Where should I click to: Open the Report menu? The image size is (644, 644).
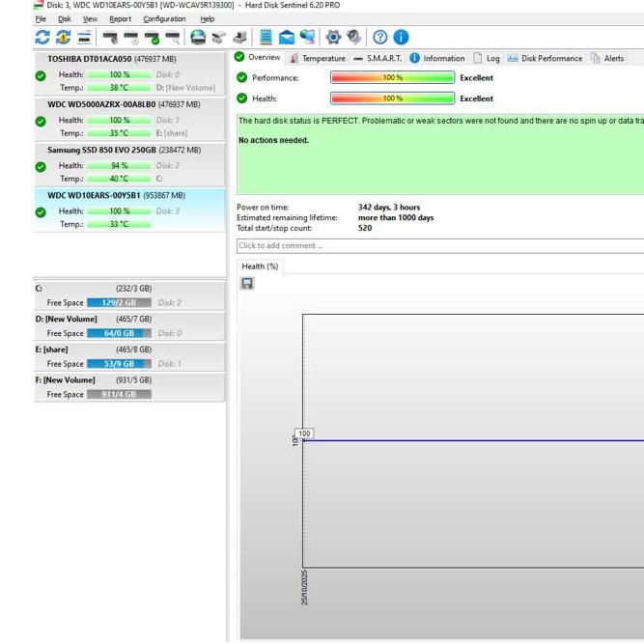click(x=120, y=18)
